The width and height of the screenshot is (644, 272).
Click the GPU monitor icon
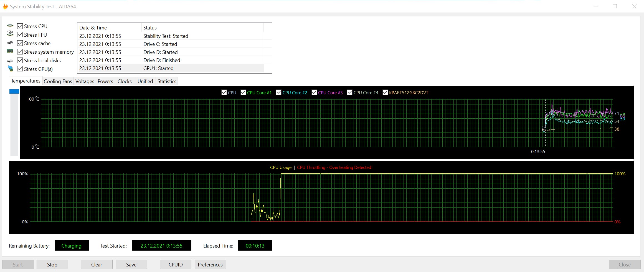click(11, 68)
